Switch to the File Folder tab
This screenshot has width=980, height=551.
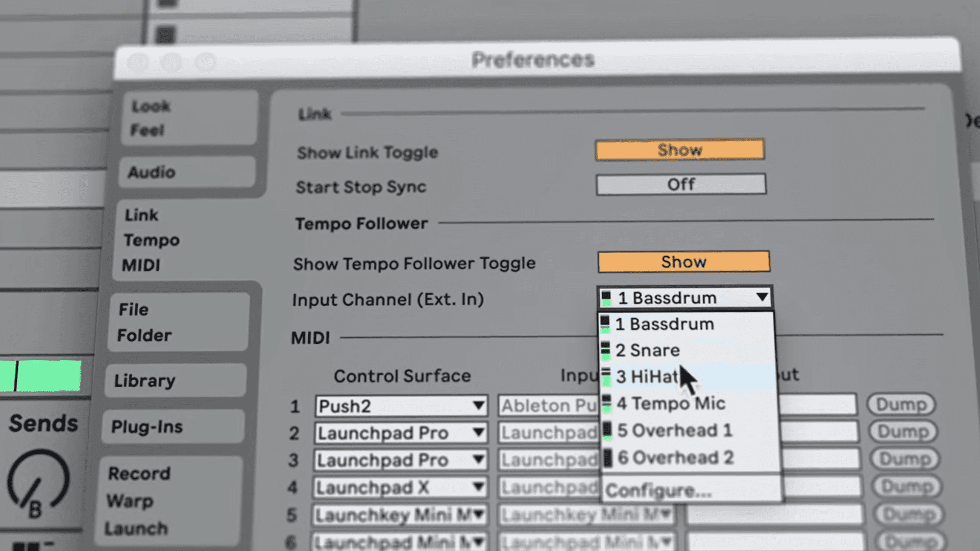pos(180,322)
